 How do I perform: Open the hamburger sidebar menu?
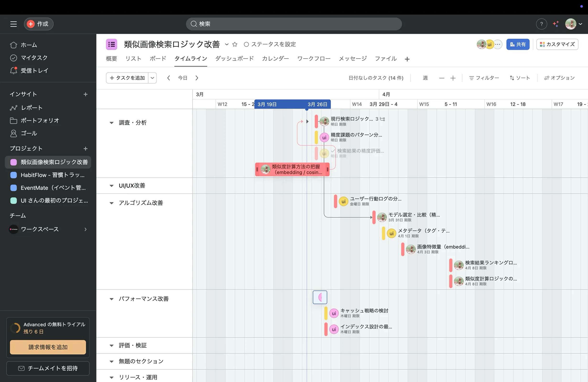13,24
